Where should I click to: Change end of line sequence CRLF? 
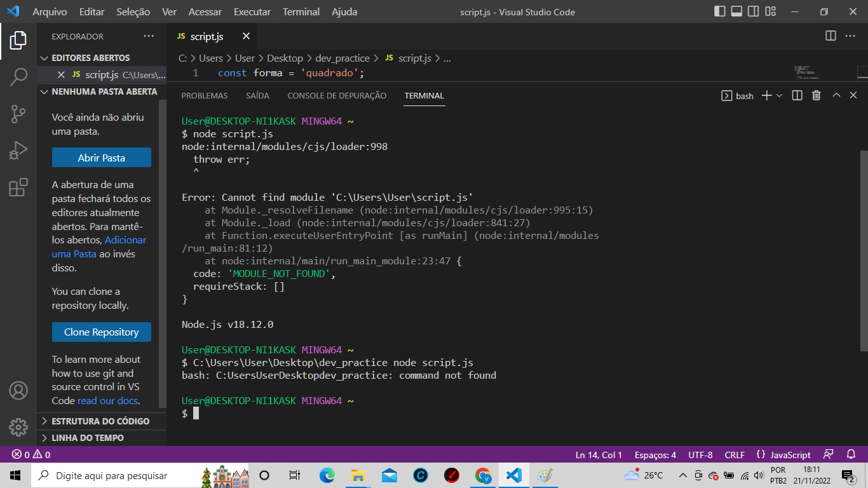735,455
